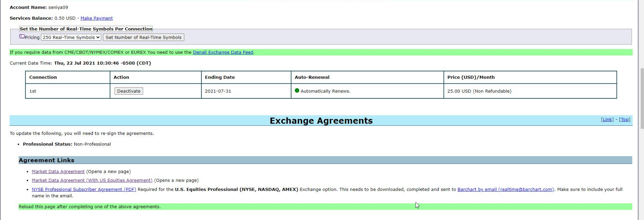This screenshot has height=220, width=644.
Task: Click the green auto-renewal status dot
Action: pos(297,91)
